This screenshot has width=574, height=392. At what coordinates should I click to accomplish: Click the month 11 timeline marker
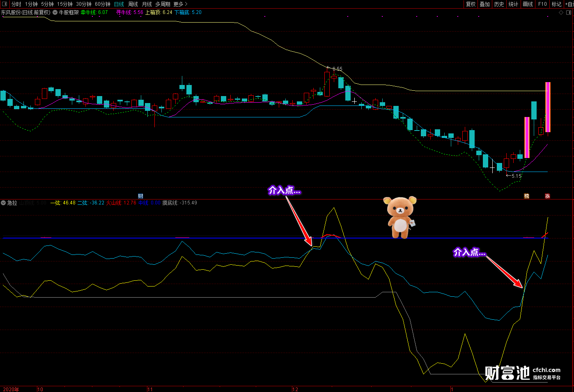tap(150, 390)
